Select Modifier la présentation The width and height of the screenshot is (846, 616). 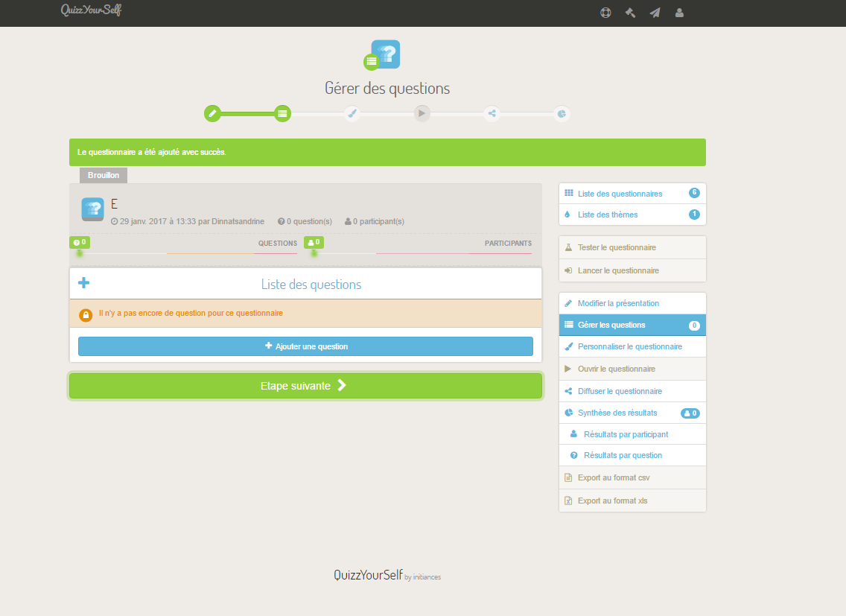618,303
